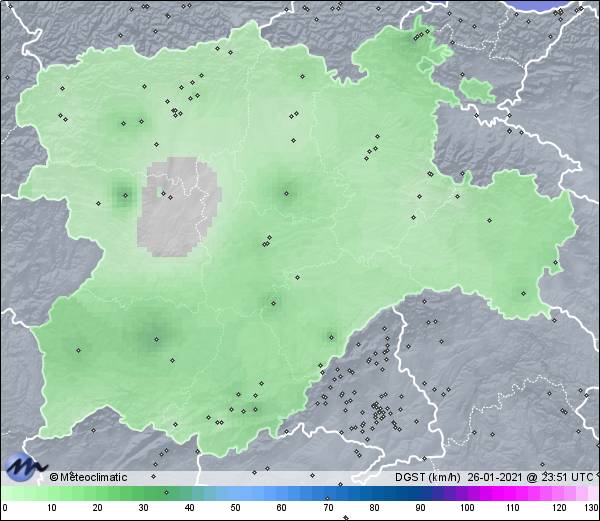The width and height of the screenshot is (600, 521).
Task: Click the 26-01-2021 date stamp
Action: 495,477
